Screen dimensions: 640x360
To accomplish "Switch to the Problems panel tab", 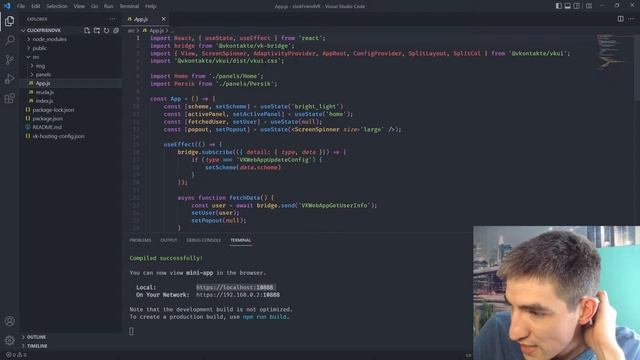I will tap(140, 240).
